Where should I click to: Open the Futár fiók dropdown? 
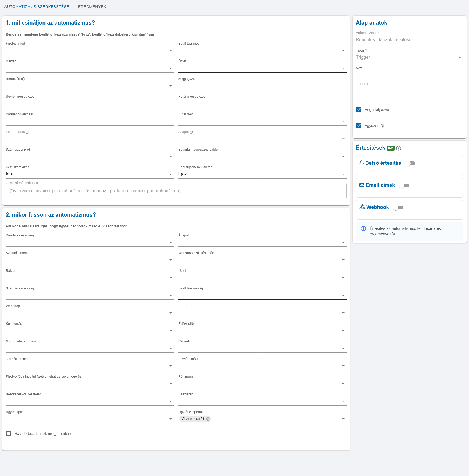[x=262, y=121]
